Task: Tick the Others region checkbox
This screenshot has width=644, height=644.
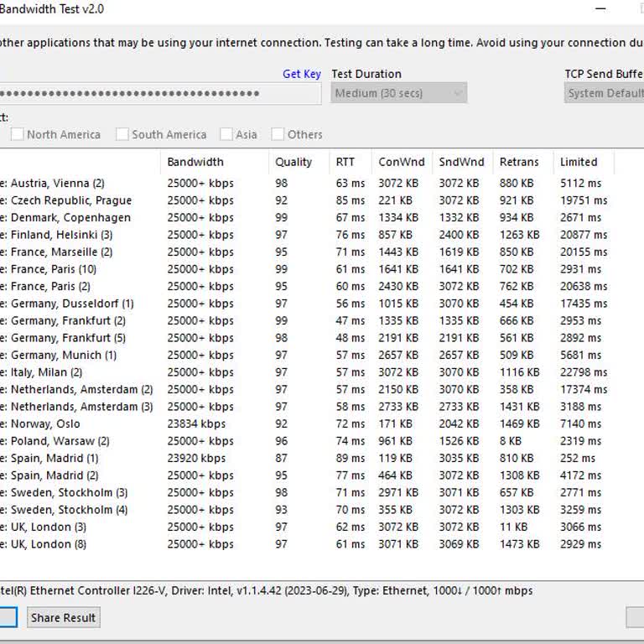Action: (278, 134)
